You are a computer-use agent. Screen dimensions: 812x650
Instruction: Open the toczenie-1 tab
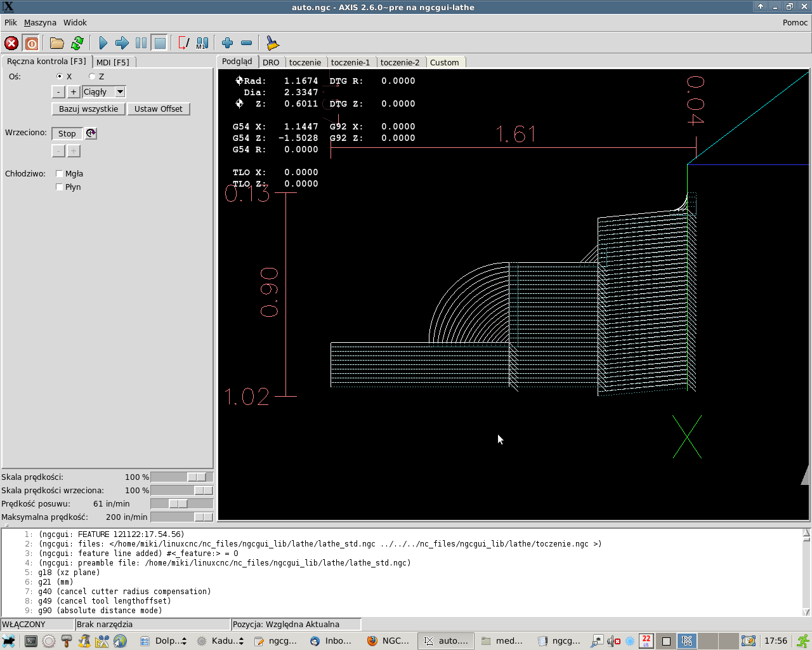[x=350, y=62]
